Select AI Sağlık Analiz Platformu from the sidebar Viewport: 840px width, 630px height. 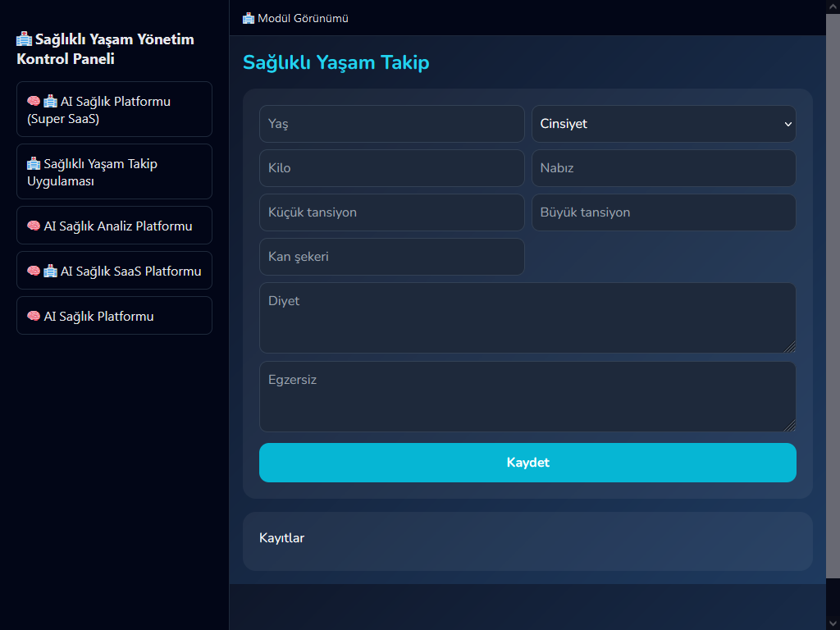tap(114, 225)
